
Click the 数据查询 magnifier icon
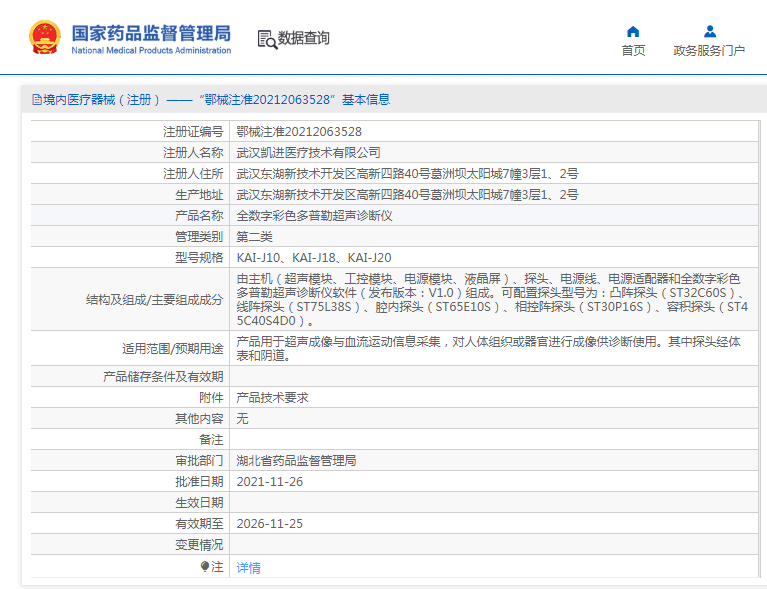point(267,39)
